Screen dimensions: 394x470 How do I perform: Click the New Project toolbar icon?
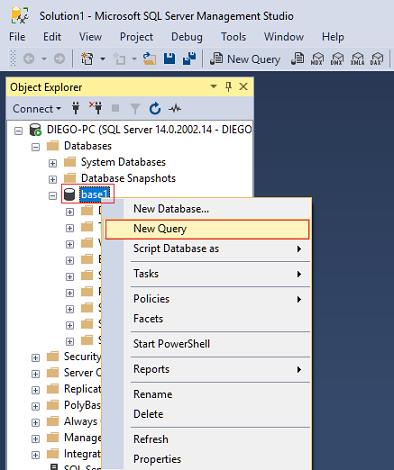87,59
